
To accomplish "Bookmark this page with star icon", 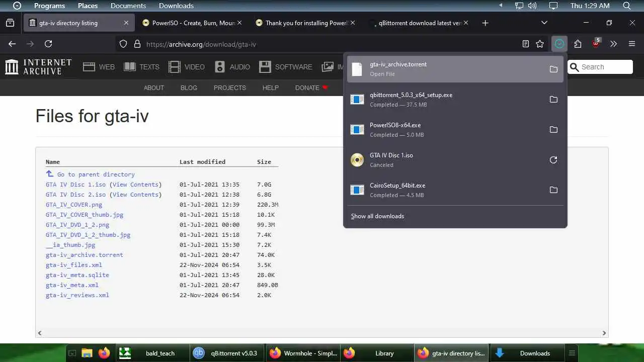I will (x=540, y=44).
